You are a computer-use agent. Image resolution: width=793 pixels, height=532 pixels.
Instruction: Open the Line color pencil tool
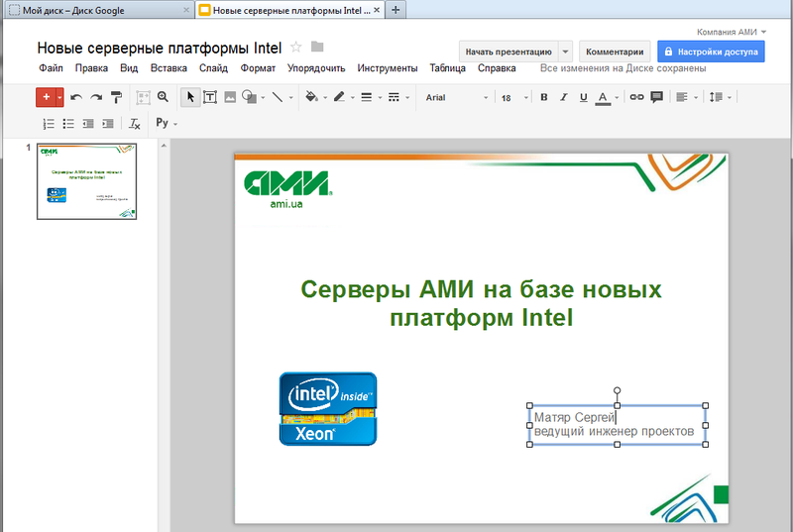pyautogui.click(x=339, y=97)
